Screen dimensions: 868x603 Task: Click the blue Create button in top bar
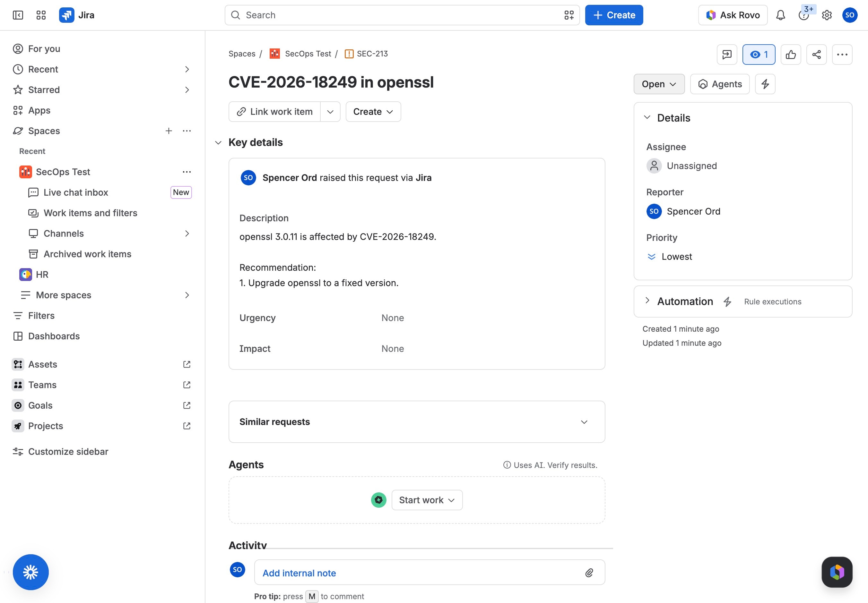coord(614,15)
